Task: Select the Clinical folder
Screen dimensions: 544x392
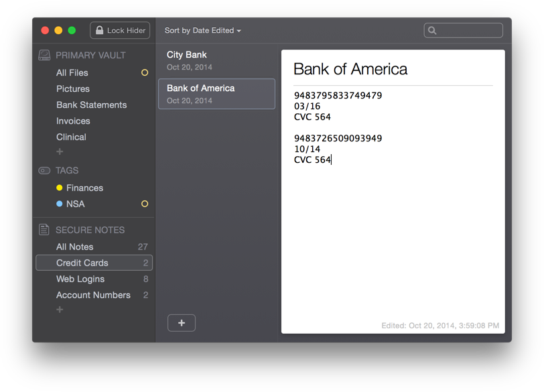Action: click(71, 137)
